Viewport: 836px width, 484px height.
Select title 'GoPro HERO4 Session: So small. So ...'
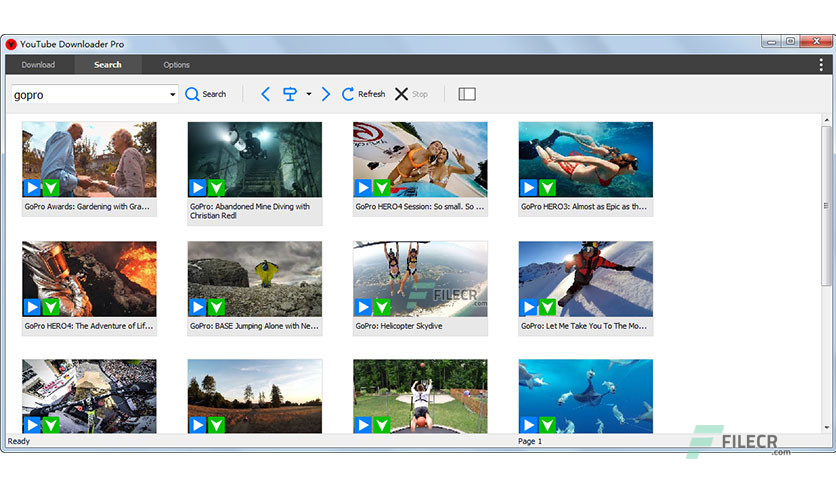pos(420,206)
